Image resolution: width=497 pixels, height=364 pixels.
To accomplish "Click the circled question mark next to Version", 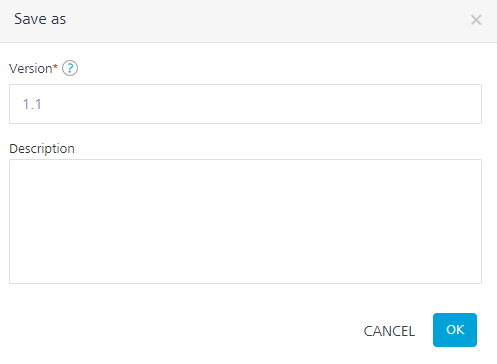I will (70, 68).
